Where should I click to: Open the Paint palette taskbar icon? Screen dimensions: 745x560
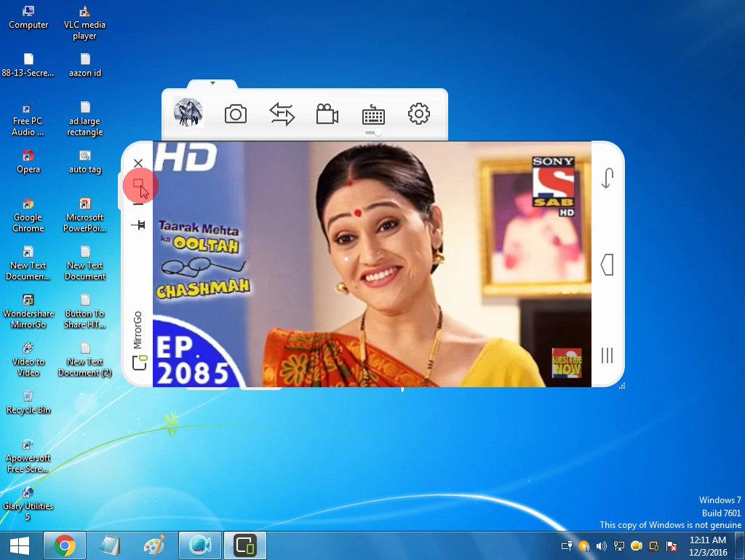(x=155, y=545)
